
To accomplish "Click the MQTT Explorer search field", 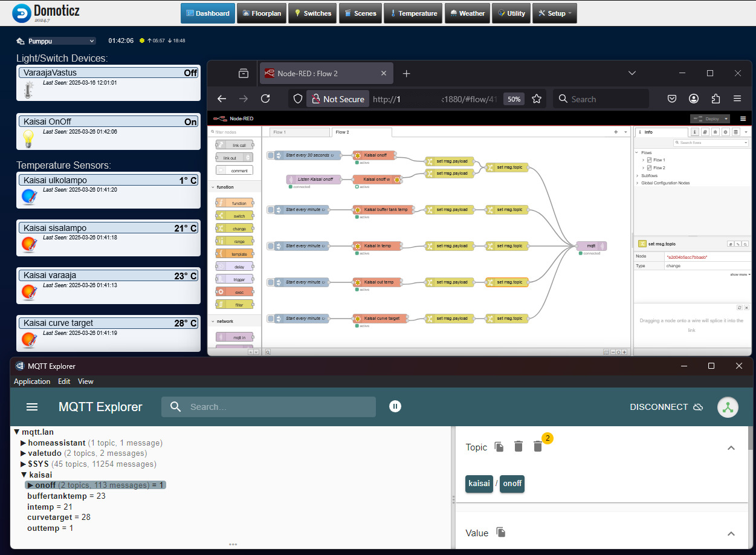I will click(278, 407).
